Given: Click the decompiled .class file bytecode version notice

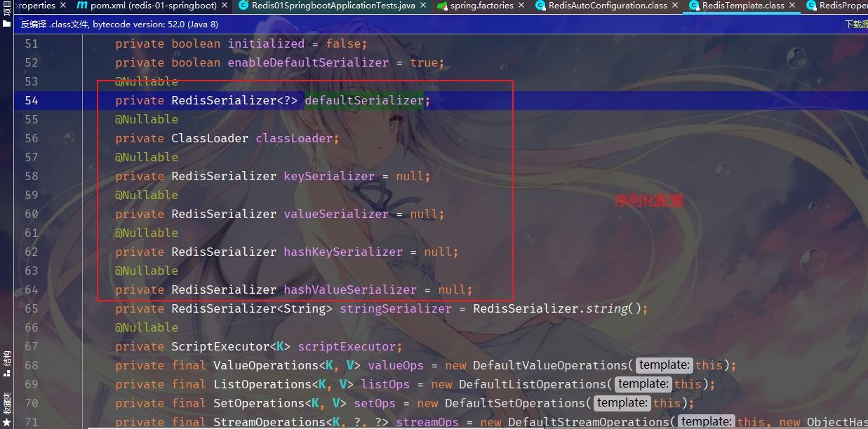Looking at the screenshot, I should pos(119,24).
